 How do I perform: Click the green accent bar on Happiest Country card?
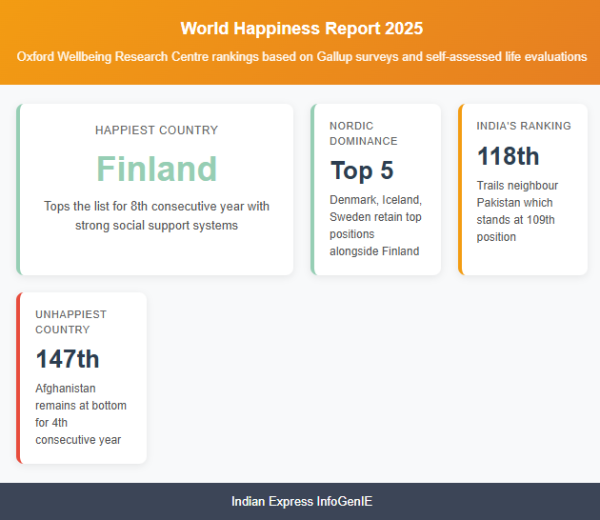point(18,189)
